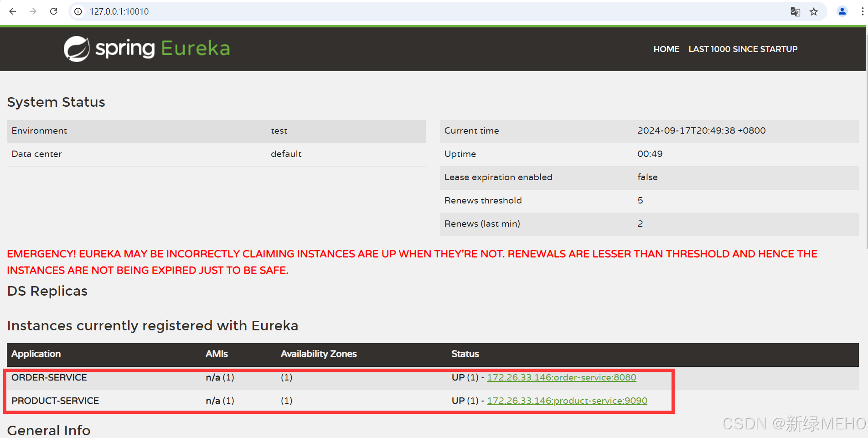Open the browser profile icon
The image size is (868, 438).
[842, 11]
